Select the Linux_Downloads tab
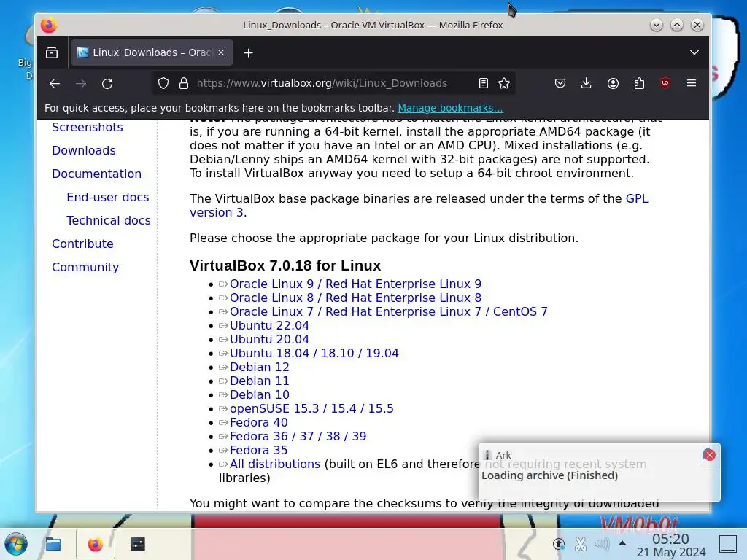Viewport: 747px width, 560px height. [152, 52]
